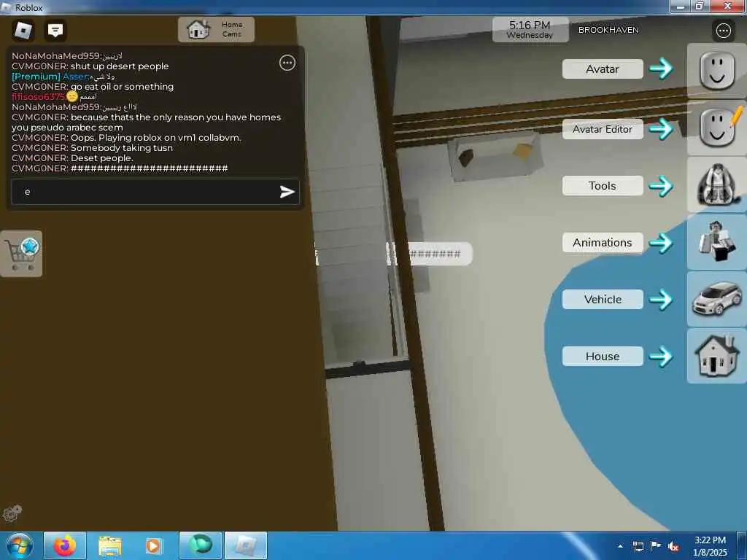Viewport: 747px width, 560px height.
Task: Click the Avatar smiley face icon
Action: pyautogui.click(x=716, y=71)
